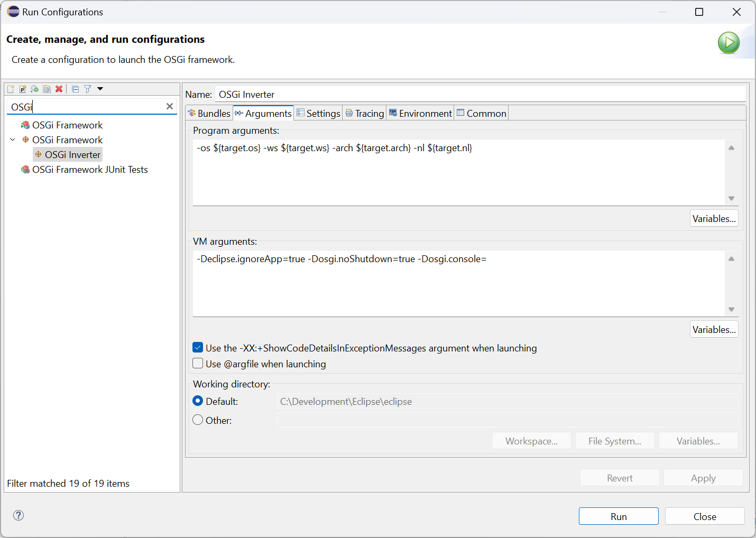
Task: Uncheck the ShowCodeDetailsInExceptionMessages argument option
Action: [x=198, y=348]
